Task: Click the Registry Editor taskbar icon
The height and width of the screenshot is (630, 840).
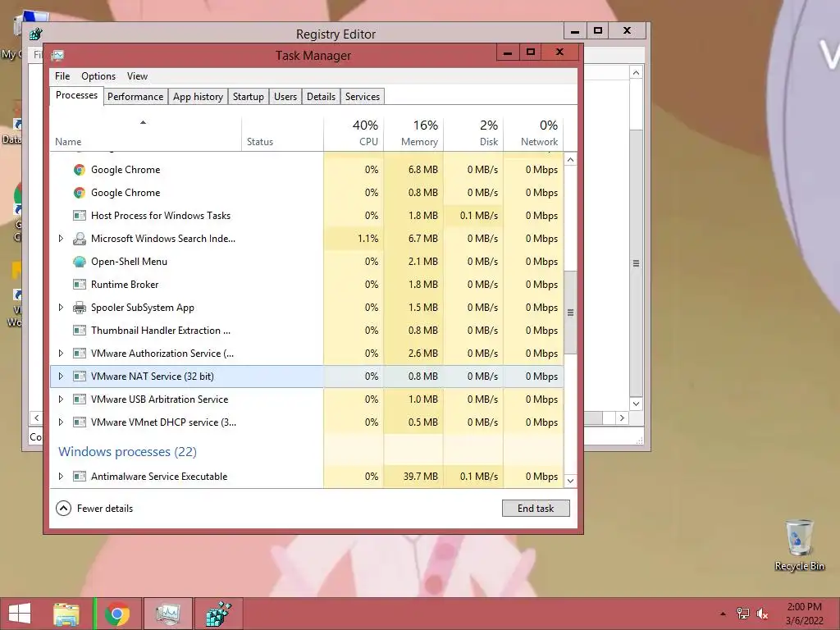Action: pyautogui.click(x=218, y=614)
